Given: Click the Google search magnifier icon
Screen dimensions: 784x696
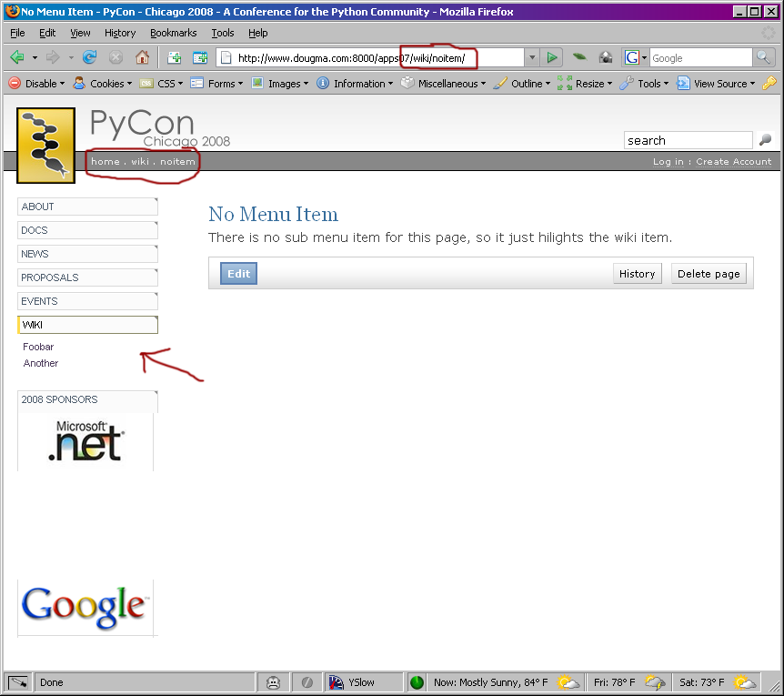Looking at the screenshot, I should 764,57.
